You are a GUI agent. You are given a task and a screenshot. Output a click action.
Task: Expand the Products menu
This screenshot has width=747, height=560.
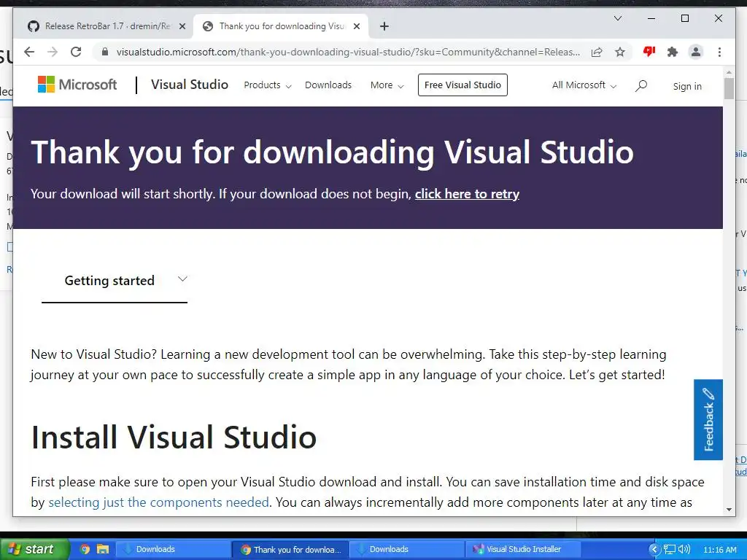tap(267, 85)
